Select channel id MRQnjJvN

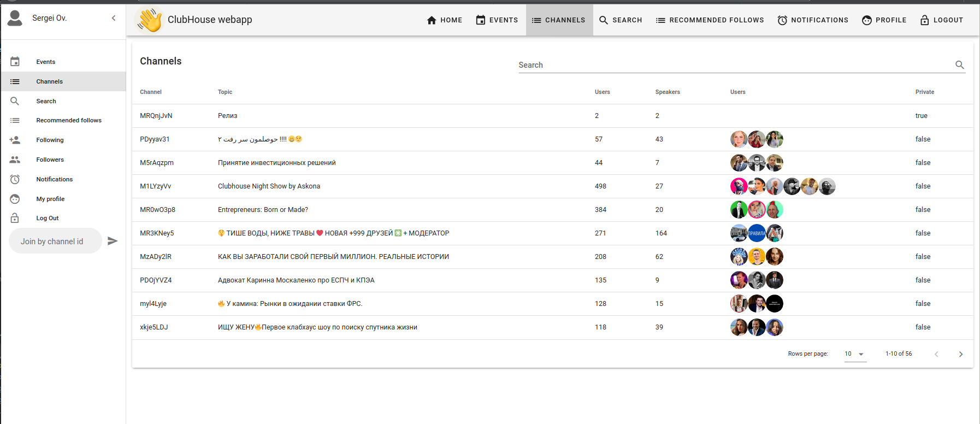(156, 116)
